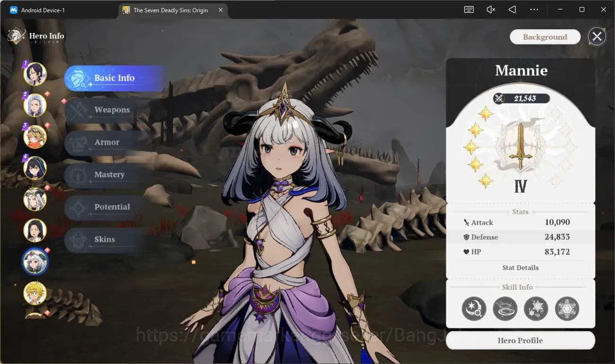Screen dimensions: 615x364
Task: Click the Background button
Action: (x=545, y=37)
